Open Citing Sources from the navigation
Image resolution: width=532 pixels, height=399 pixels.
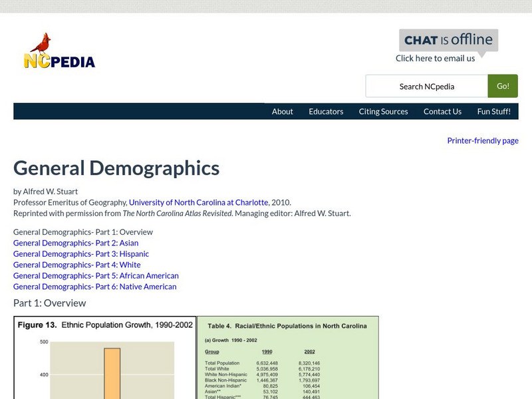pyautogui.click(x=382, y=111)
